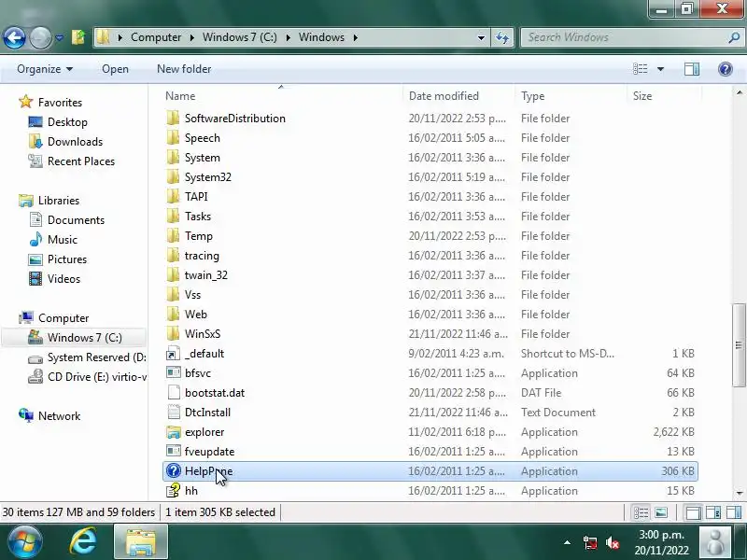Image resolution: width=747 pixels, height=560 pixels.
Task: Select the hh application icon
Action: [x=173, y=491]
